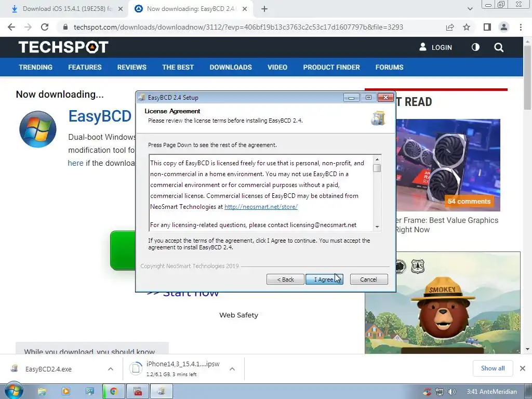Open the TRENDING menu
Viewport: 532px width, 399px height.
[36, 67]
